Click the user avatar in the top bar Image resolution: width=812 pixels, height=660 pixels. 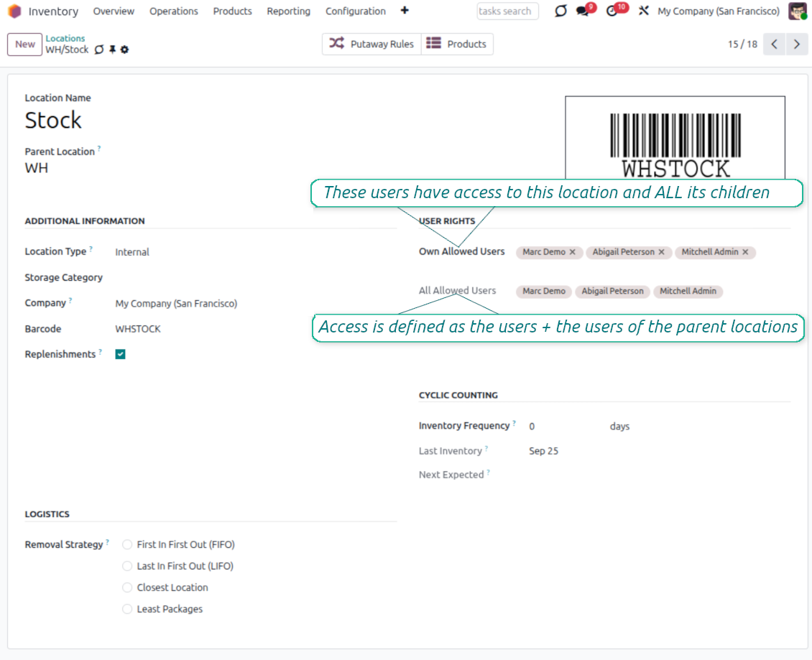799,11
